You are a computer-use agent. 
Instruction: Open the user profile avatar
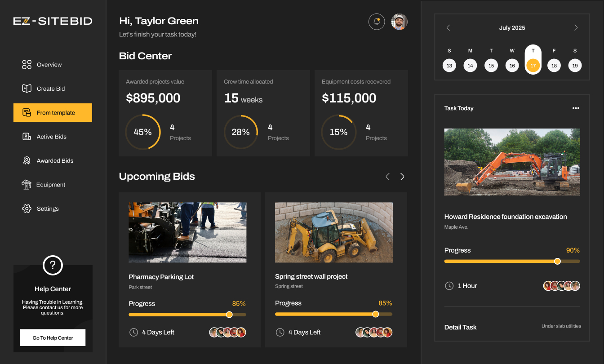tap(399, 22)
